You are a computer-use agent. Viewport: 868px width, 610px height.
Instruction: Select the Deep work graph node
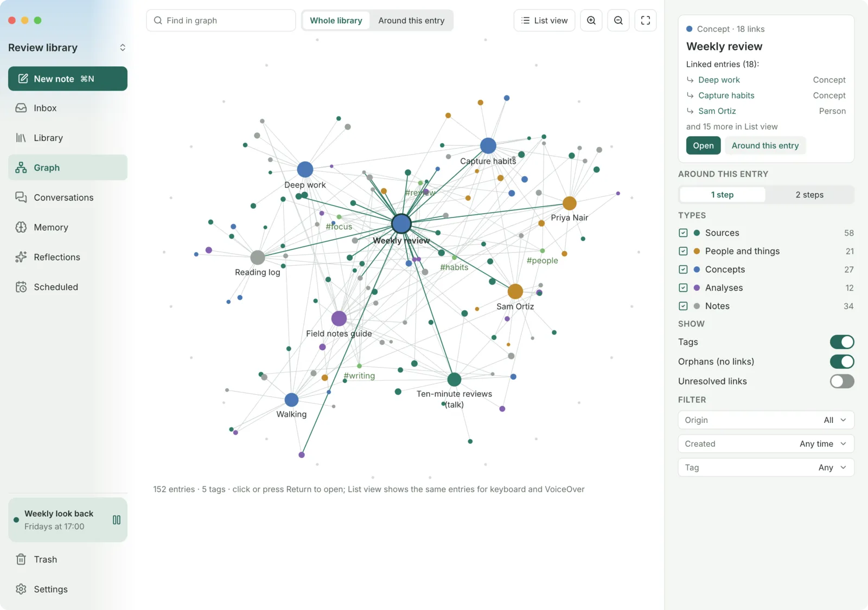[x=305, y=169]
